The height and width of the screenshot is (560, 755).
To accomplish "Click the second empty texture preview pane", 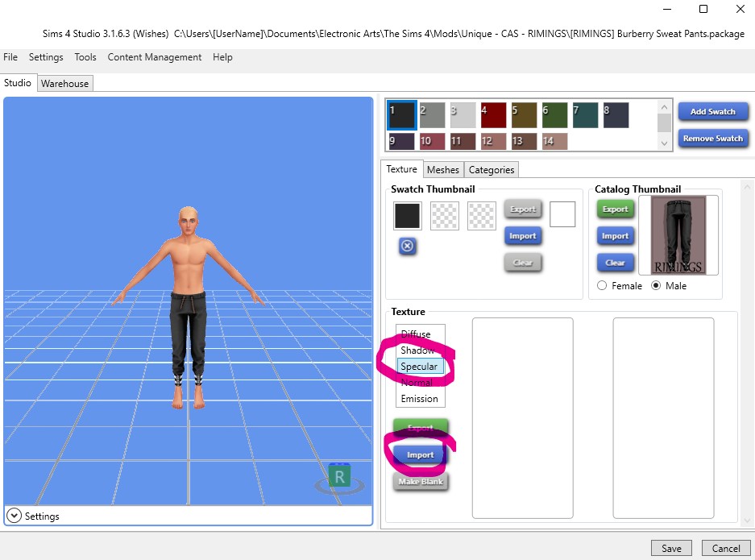I will click(x=663, y=418).
